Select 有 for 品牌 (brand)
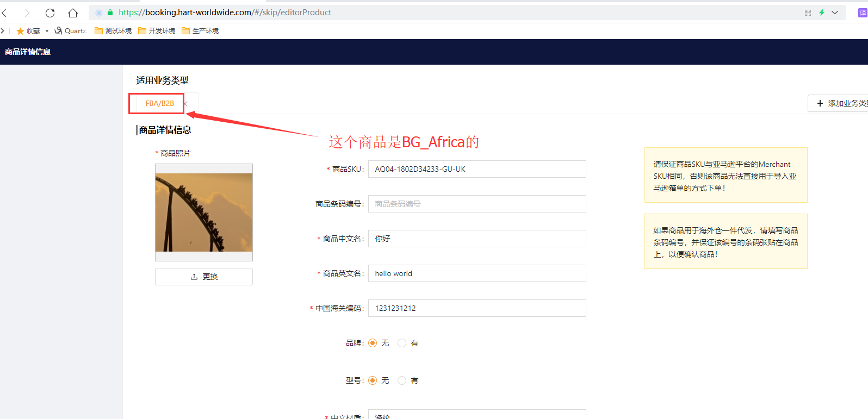This screenshot has height=419, width=868. click(x=402, y=343)
